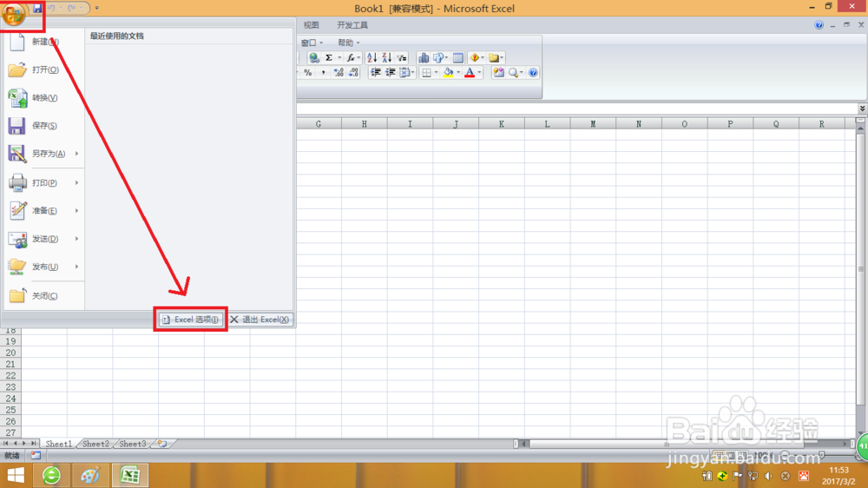
Task: Expand the 发布 submenu arrow
Action: click(x=77, y=267)
